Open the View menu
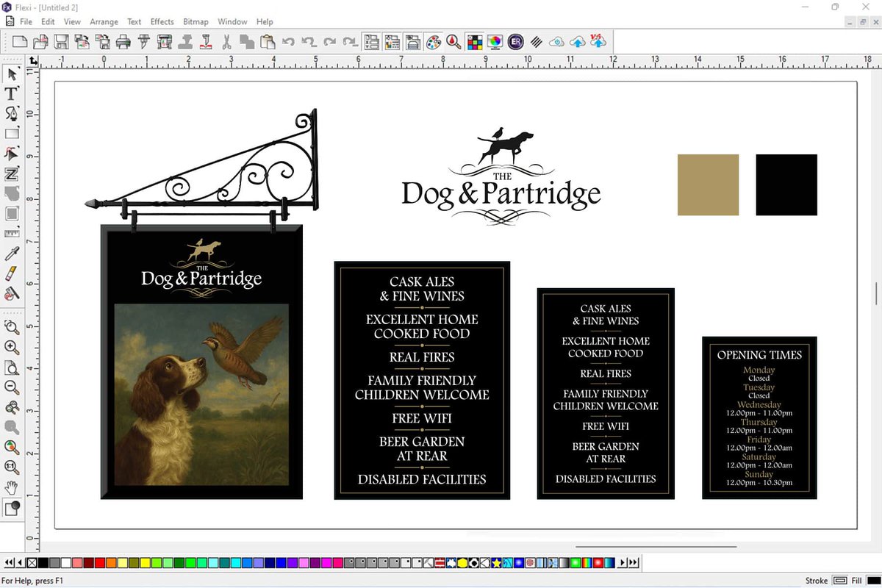This screenshot has width=882, height=588. click(x=72, y=22)
